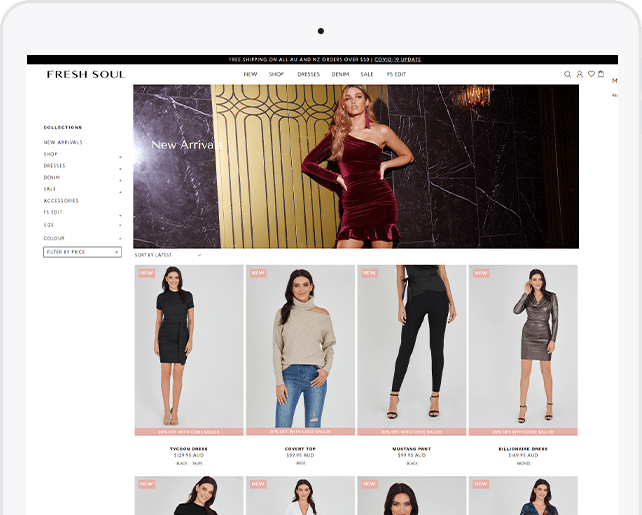The image size is (642, 515).
Task: Select Shop in Collections sidebar
Action: (50, 154)
